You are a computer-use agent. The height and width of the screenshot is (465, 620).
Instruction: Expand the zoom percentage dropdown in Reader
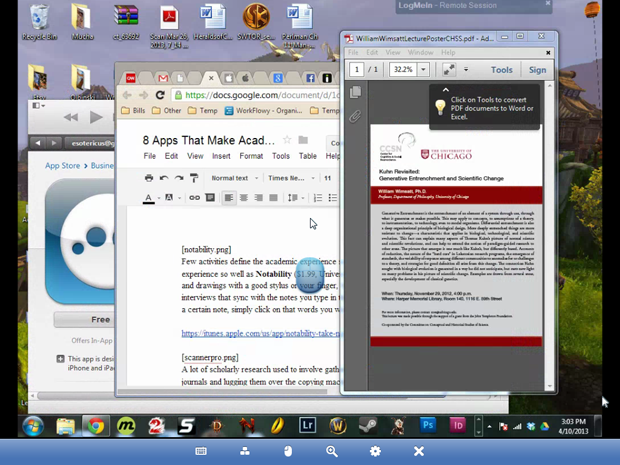tap(423, 70)
